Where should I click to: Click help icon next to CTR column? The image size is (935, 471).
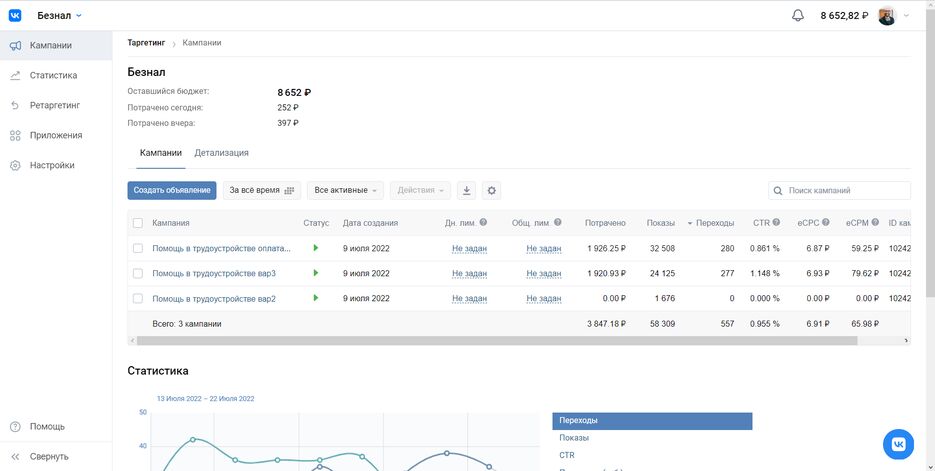776,223
